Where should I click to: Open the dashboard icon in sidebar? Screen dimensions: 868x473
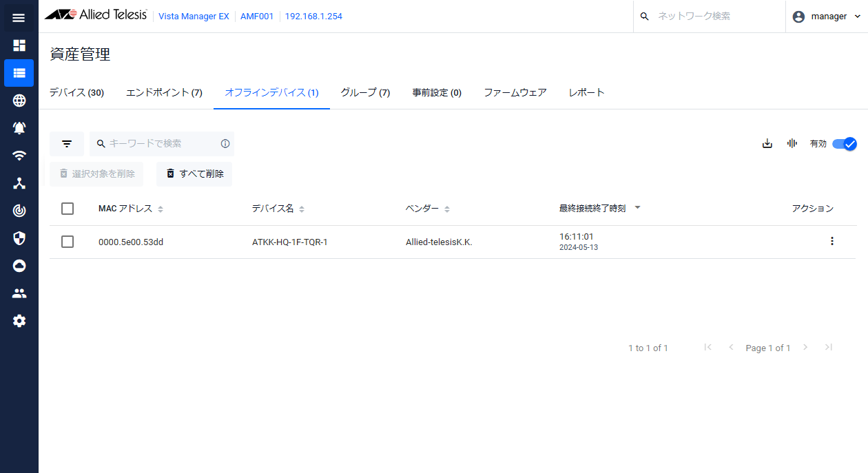pyautogui.click(x=19, y=45)
